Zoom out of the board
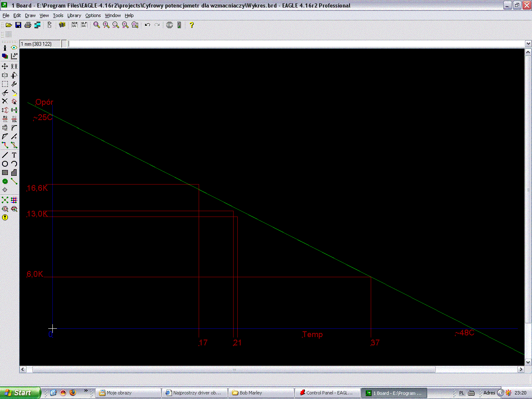Screen dimensions: 532x399 (x=116, y=25)
